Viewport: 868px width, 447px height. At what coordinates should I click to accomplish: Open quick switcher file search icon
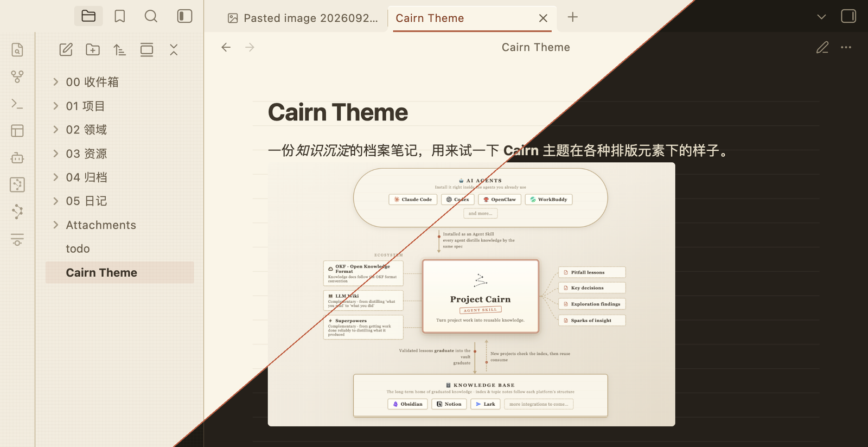click(17, 50)
